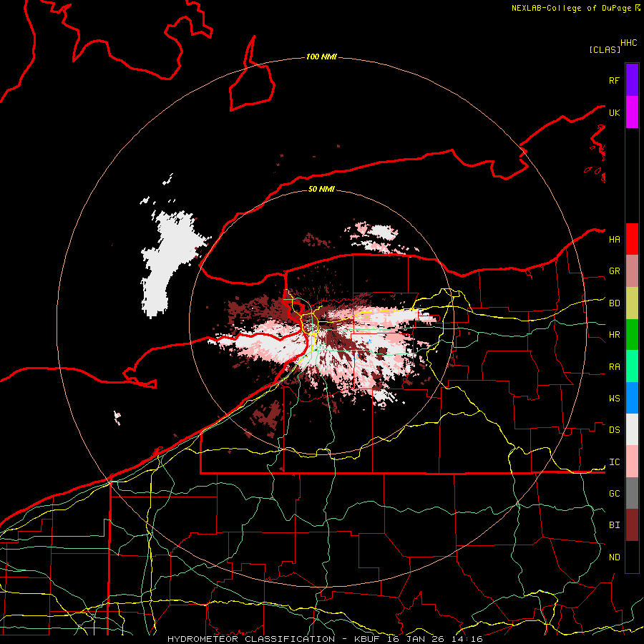Click the BI brown legend swatch
This screenshot has width=644, height=644.
632,525
